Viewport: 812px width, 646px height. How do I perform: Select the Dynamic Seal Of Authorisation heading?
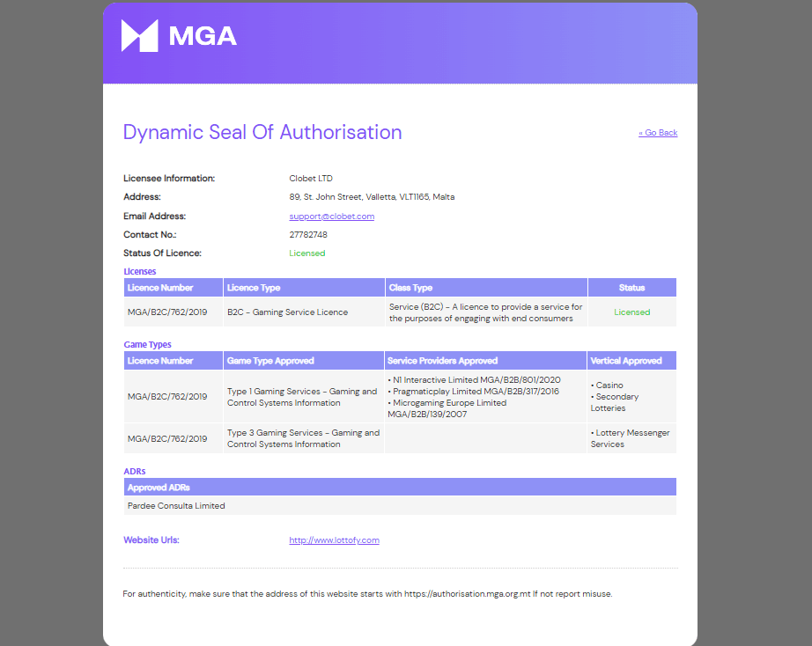(262, 132)
